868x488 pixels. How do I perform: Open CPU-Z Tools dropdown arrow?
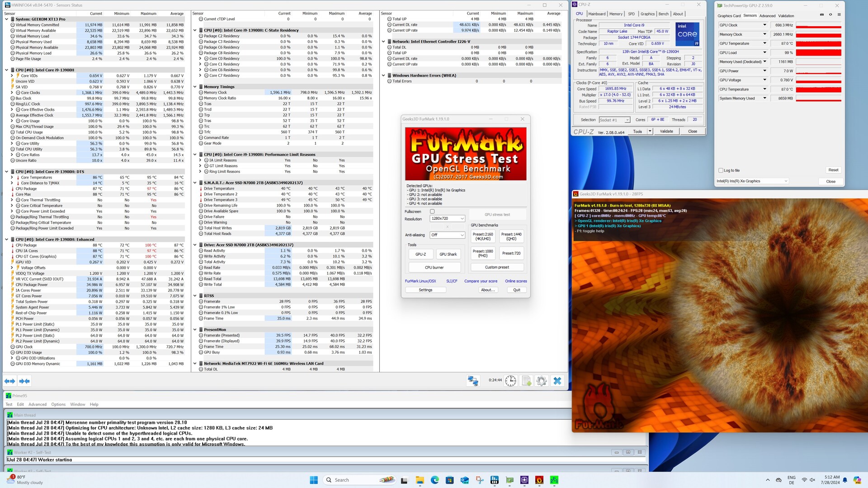click(650, 131)
